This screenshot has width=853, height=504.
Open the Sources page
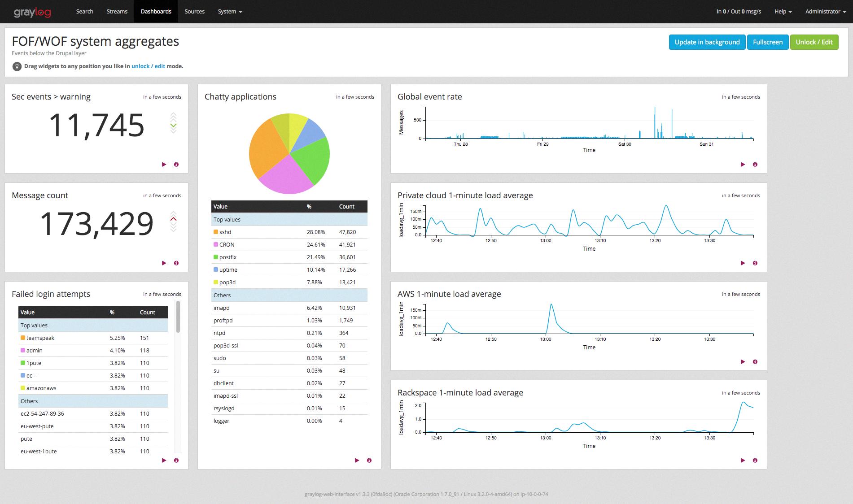tap(194, 12)
